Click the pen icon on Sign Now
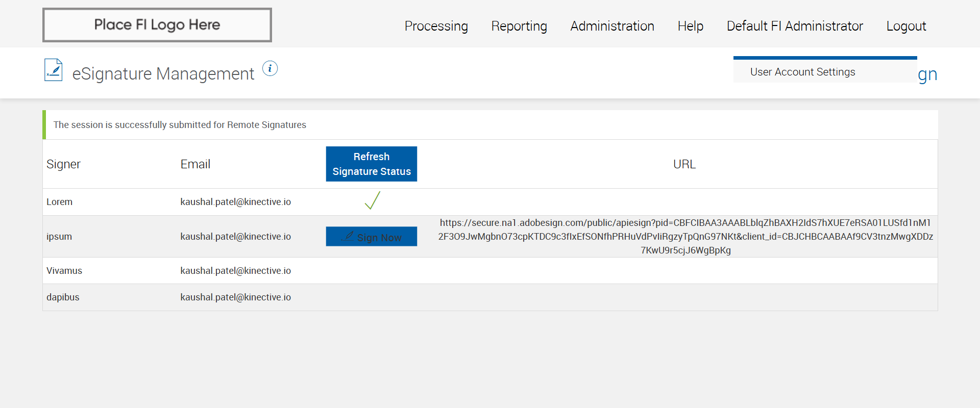This screenshot has height=408, width=980. 349,236
